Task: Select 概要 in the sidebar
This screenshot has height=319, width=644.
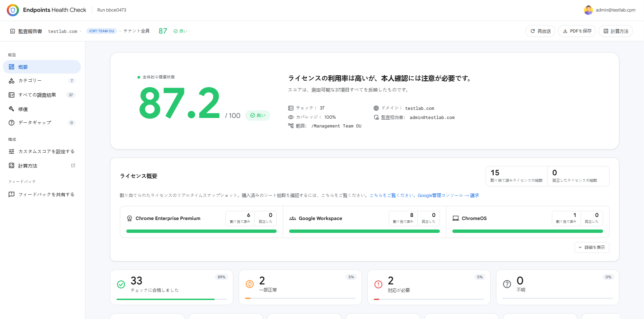Action: (42, 67)
